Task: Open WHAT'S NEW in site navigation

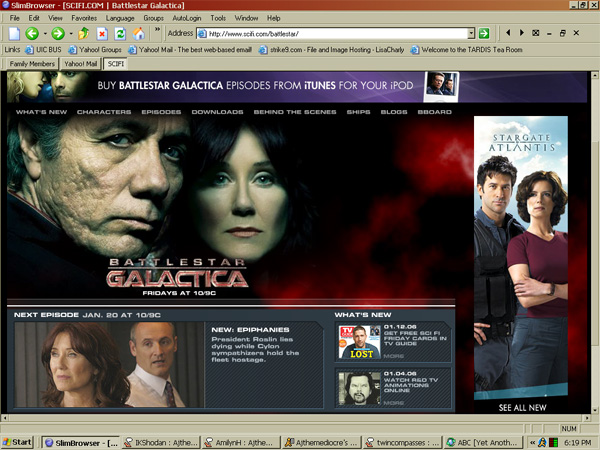Action: click(41, 112)
